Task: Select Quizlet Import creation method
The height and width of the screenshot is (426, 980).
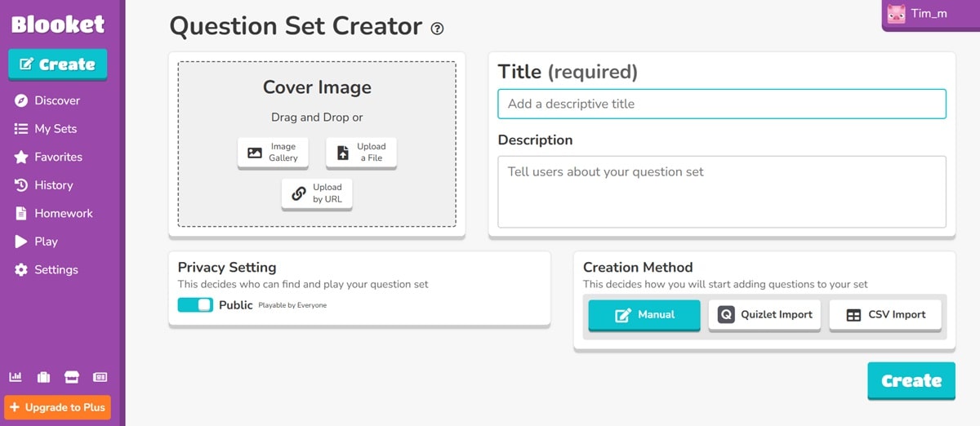Action: [764, 314]
